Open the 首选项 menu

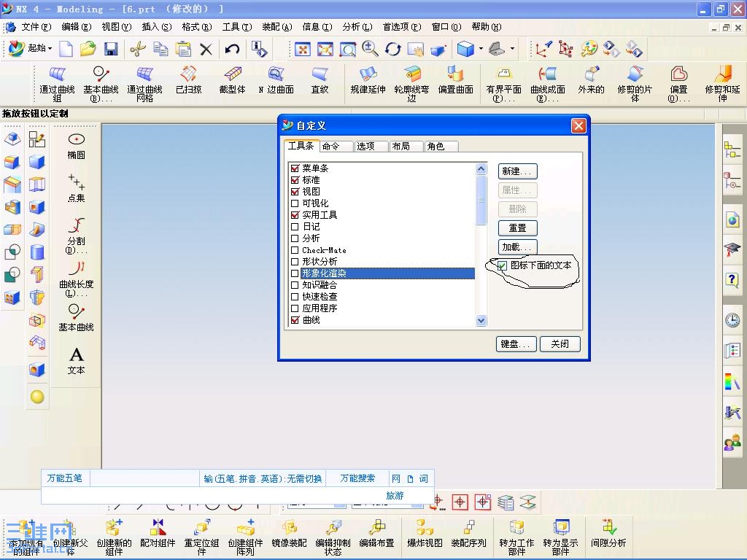(402, 27)
